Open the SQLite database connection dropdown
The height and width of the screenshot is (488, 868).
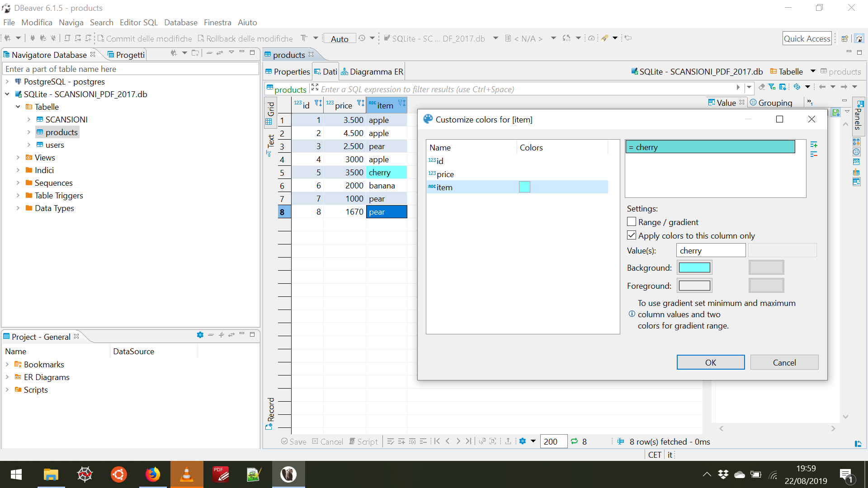[496, 38]
